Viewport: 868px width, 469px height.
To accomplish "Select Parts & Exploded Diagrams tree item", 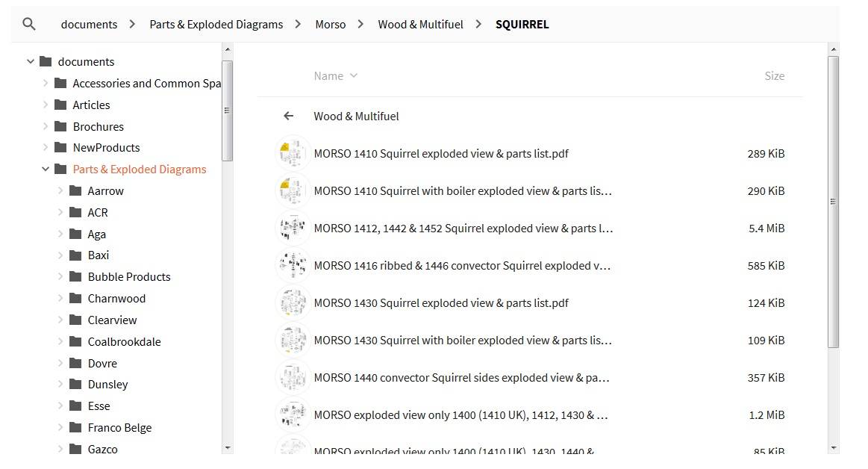I will [140, 169].
